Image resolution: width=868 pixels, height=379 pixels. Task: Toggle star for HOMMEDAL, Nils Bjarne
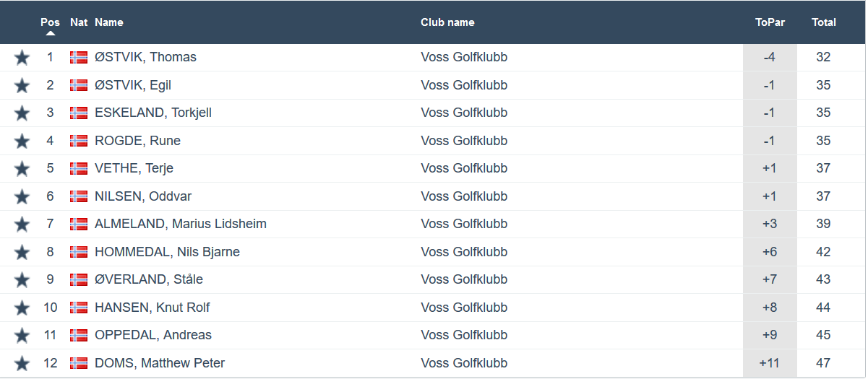[x=22, y=252]
